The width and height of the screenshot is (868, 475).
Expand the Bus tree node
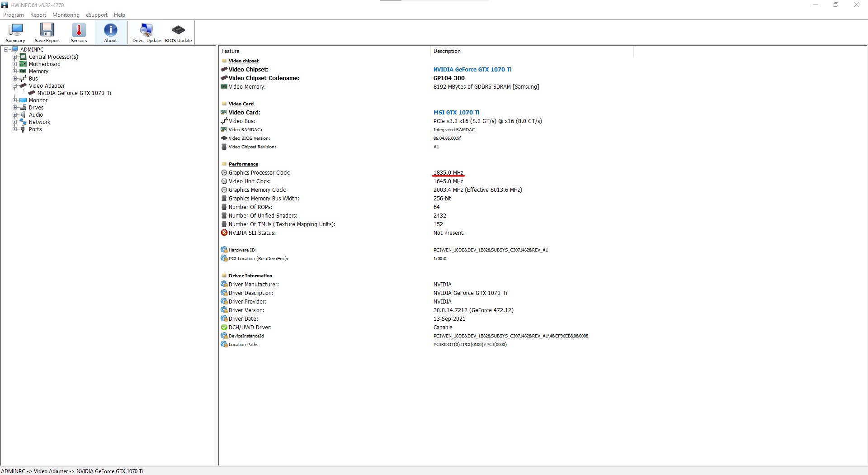click(x=14, y=78)
